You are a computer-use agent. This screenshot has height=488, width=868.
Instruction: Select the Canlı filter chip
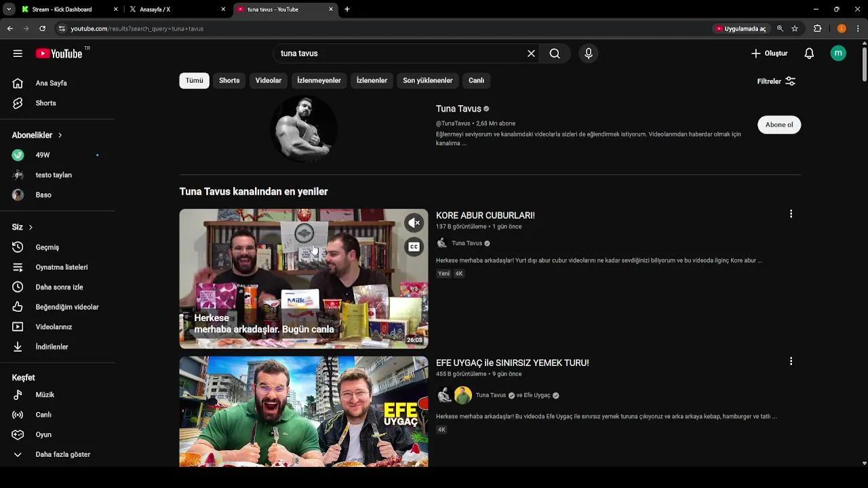476,81
